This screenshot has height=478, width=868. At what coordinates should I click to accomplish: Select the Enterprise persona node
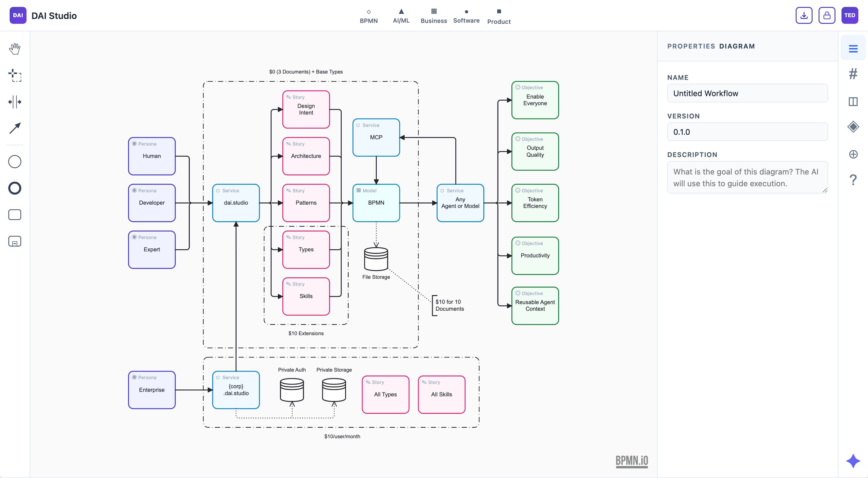click(152, 390)
